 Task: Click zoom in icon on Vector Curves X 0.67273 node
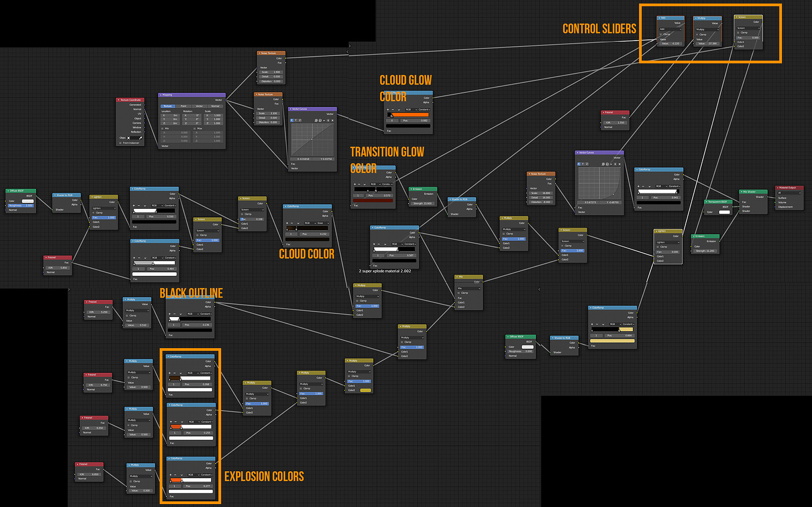click(x=603, y=164)
